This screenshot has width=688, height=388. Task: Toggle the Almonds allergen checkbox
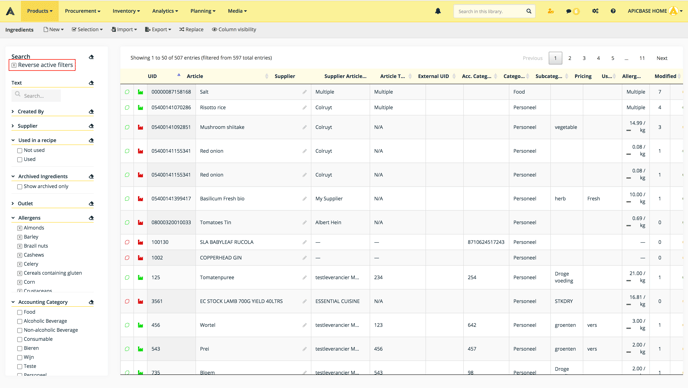point(19,228)
